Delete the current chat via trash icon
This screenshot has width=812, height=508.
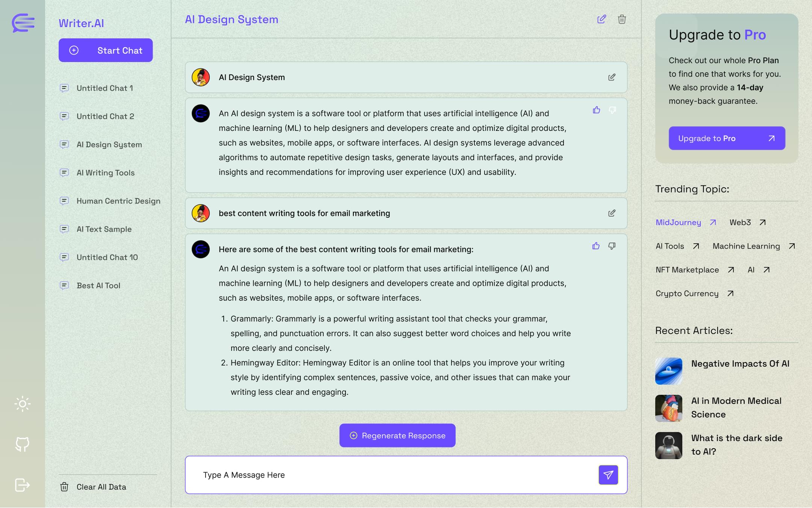(622, 19)
